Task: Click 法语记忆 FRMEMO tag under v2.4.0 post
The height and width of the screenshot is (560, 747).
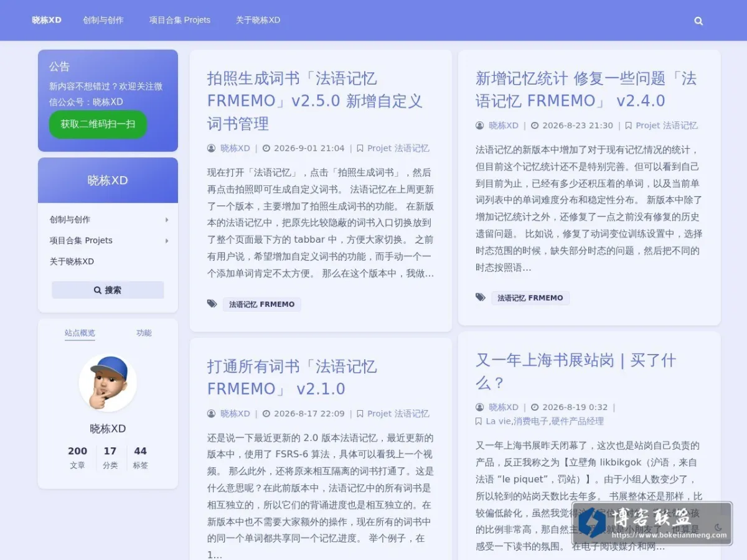Action: coord(530,298)
